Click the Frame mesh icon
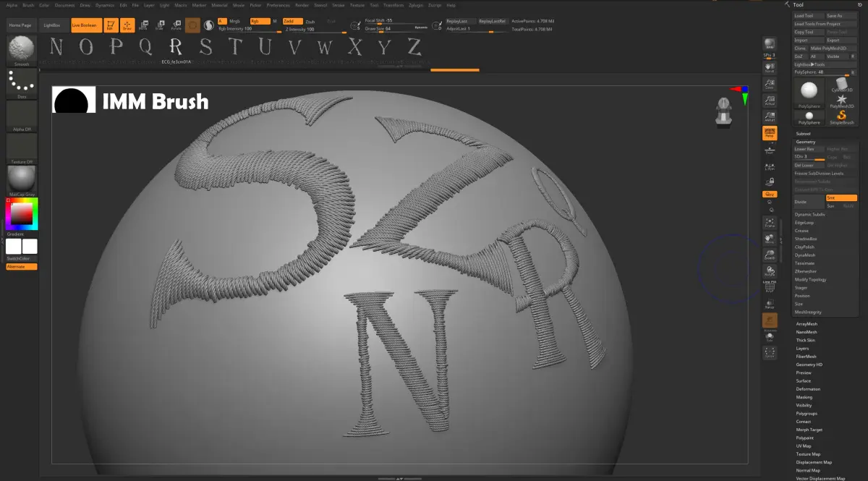 [x=770, y=221]
